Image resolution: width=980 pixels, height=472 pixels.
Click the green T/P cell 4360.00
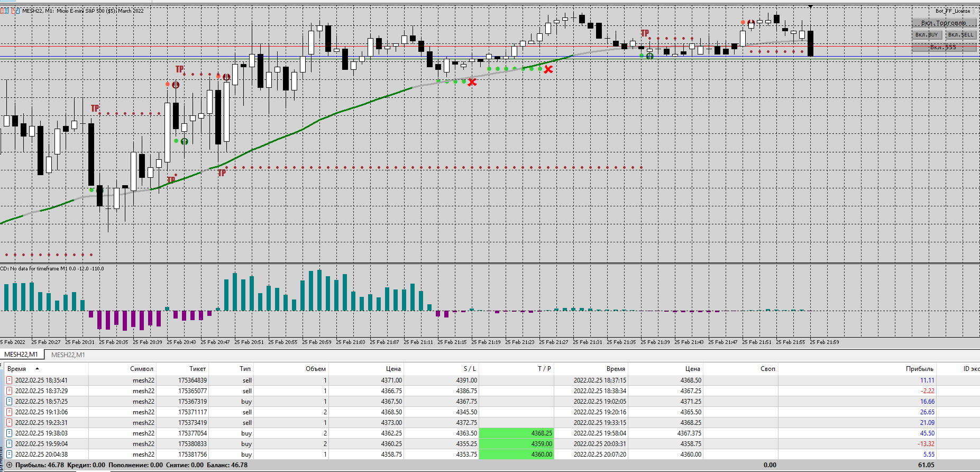click(x=516, y=454)
